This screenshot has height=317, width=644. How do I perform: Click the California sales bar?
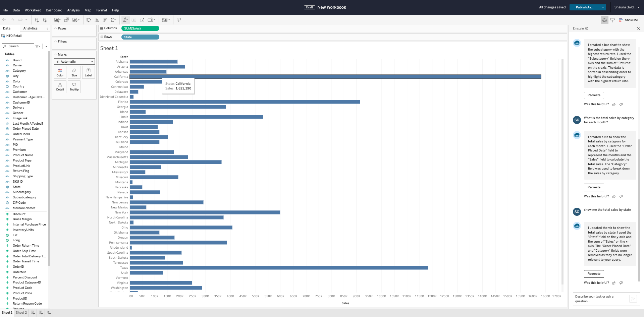coord(335,77)
